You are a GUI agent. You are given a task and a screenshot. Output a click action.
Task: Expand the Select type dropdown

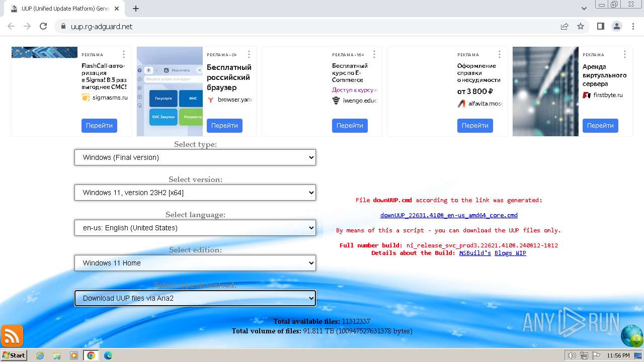point(195,157)
